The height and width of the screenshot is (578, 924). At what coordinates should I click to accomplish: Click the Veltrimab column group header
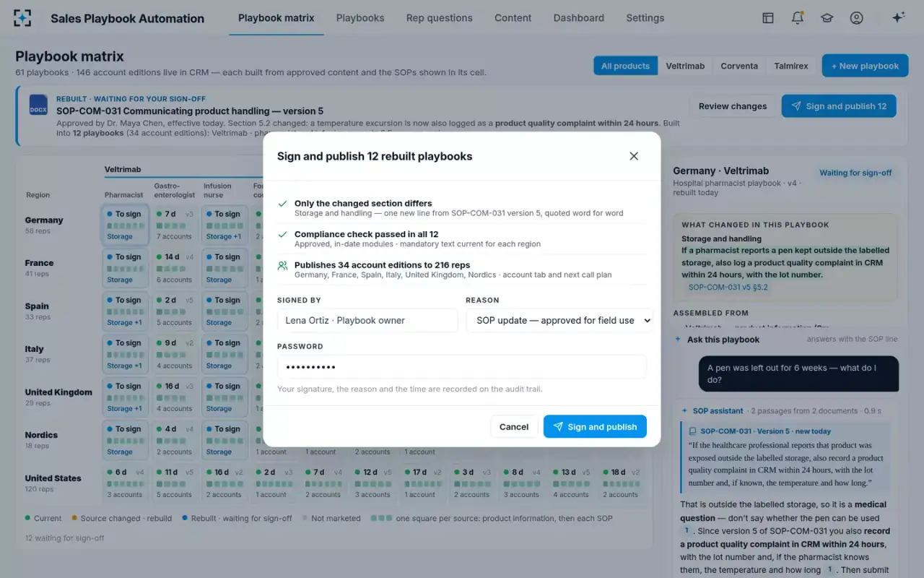click(123, 169)
